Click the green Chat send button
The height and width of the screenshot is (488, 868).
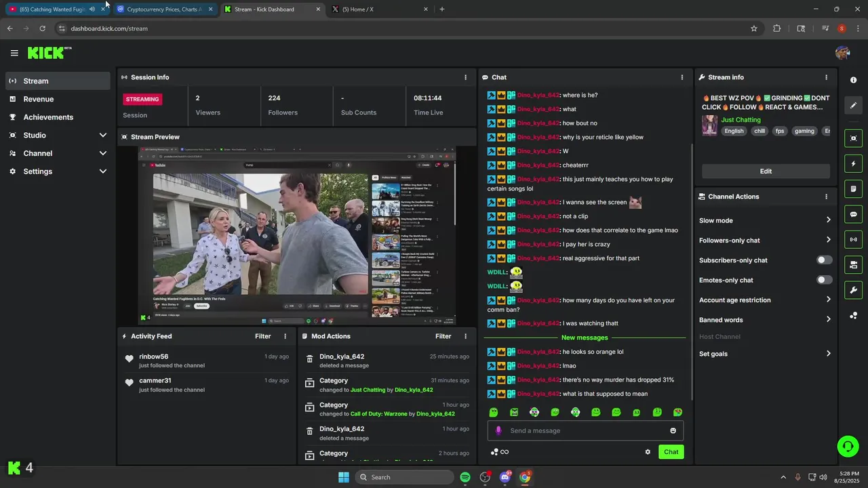[x=671, y=452]
